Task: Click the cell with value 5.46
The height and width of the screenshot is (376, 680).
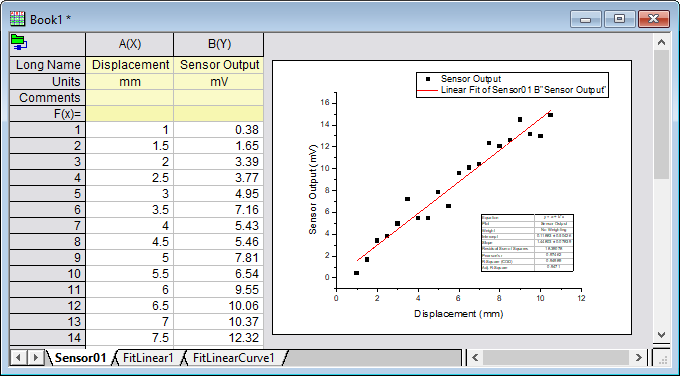Action: tap(219, 242)
